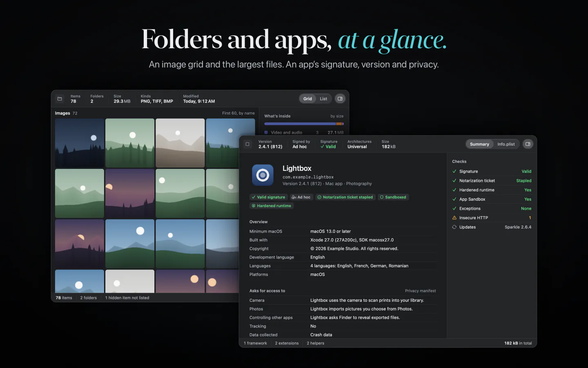
Task: Click the App Sandbox checkmark icon
Action: (x=454, y=199)
